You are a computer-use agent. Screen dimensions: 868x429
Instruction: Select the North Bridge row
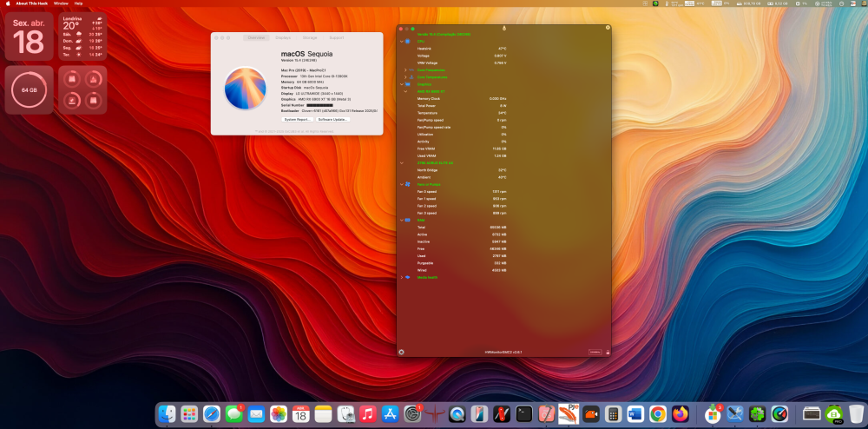[x=462, y=170]
